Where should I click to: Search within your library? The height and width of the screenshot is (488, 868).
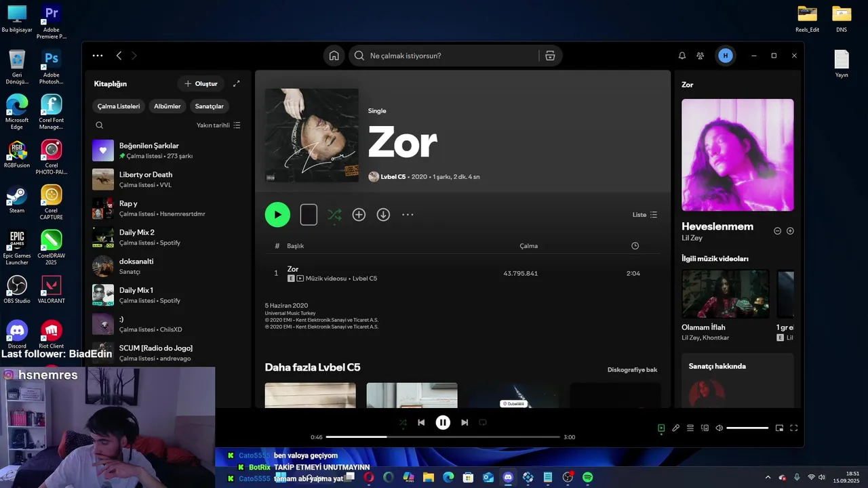[100, 125]
